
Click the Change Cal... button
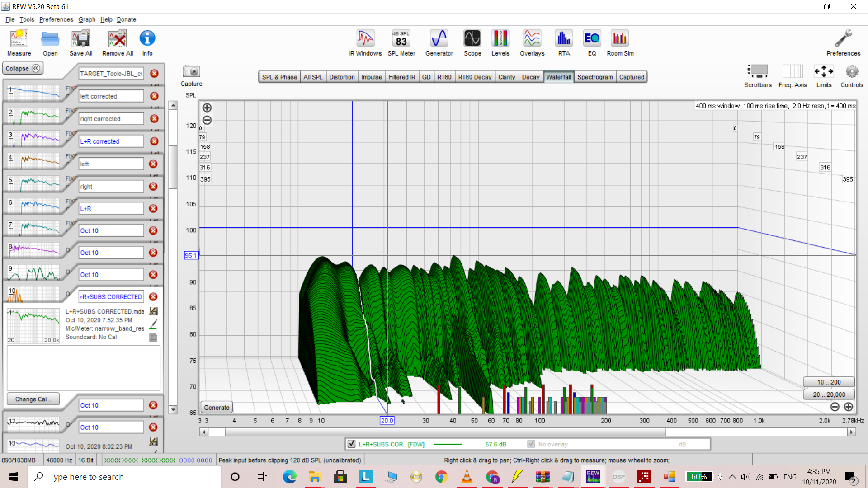33,399
